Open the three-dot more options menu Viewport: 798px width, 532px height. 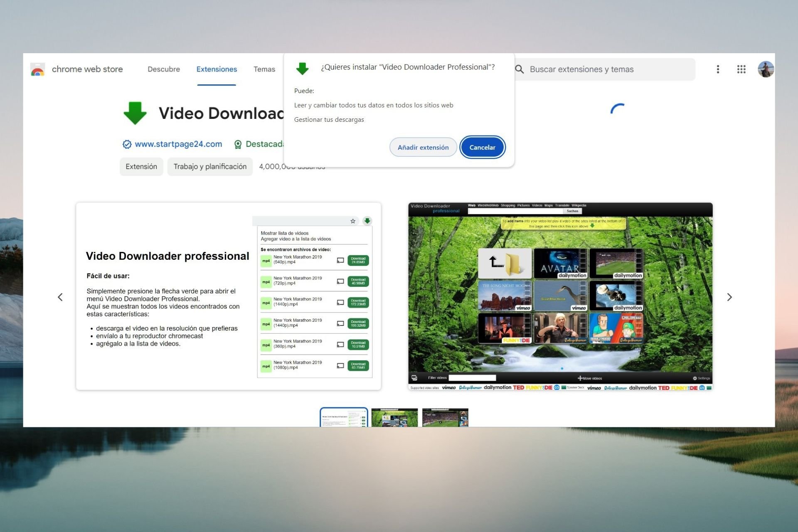[718, 69]
